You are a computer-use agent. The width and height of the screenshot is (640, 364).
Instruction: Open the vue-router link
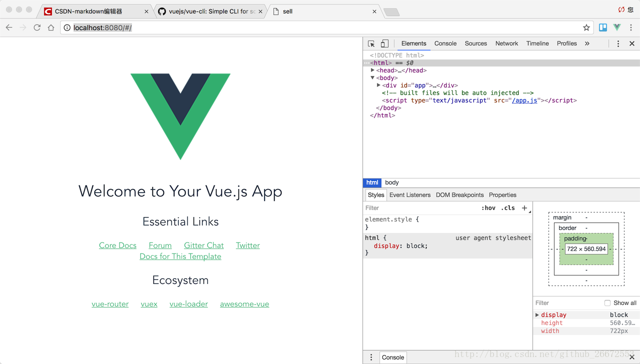pos(110,304)
